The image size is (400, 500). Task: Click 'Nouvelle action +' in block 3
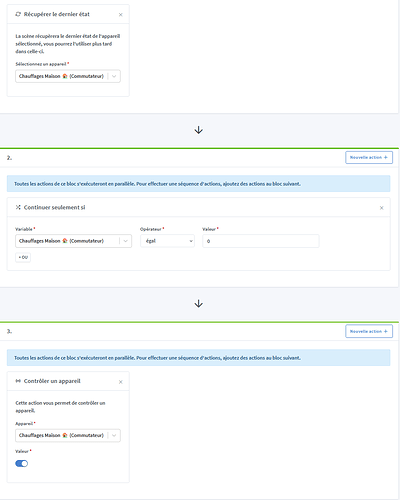coord(369,331)
